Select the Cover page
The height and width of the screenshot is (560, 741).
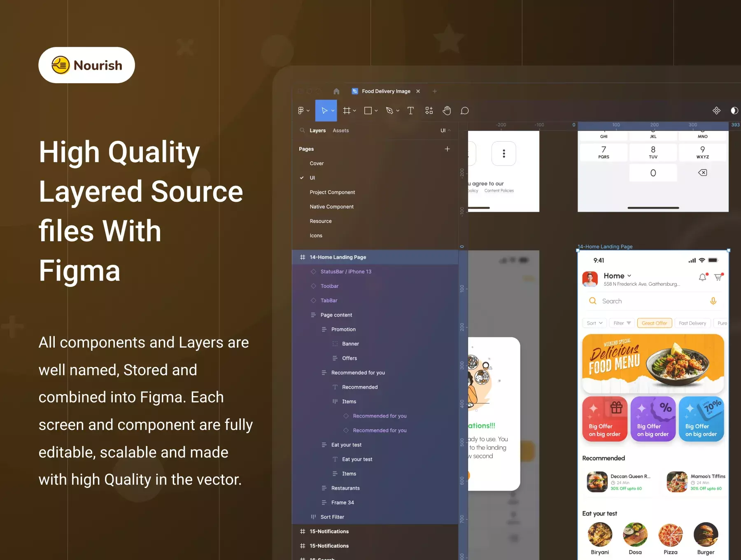tap(317, 163)
